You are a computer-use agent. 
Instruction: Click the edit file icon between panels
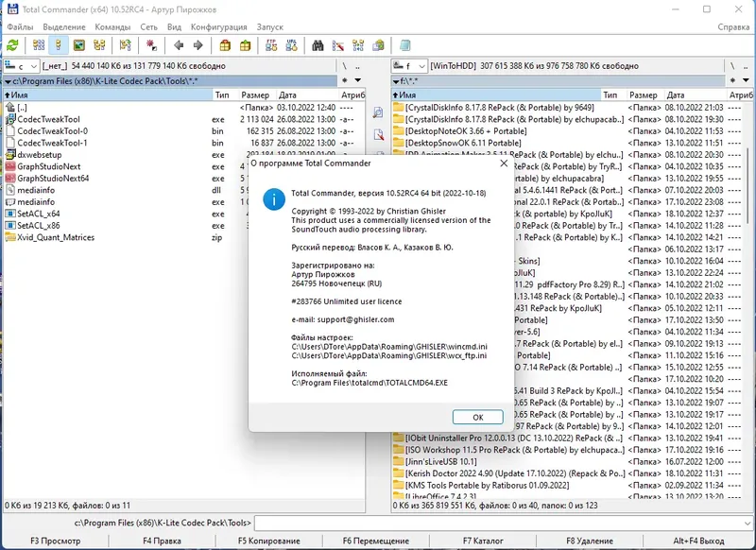tap(379, 134)
